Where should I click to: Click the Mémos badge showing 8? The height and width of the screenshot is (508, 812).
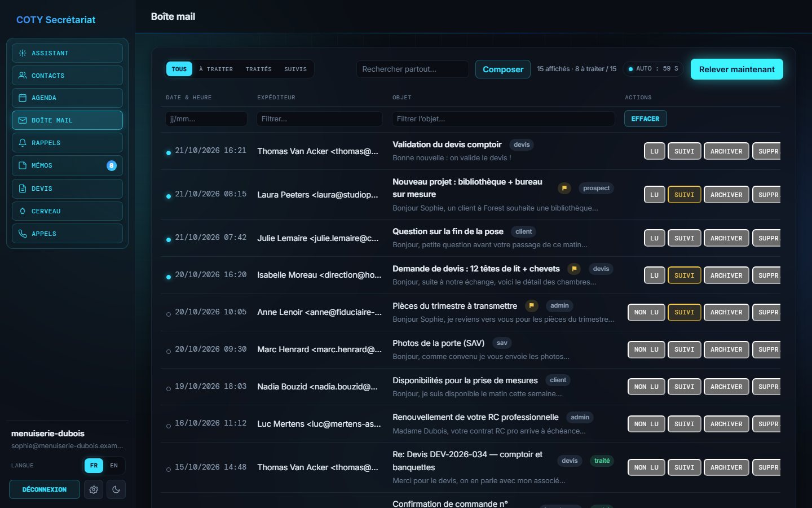coord(112,165)
